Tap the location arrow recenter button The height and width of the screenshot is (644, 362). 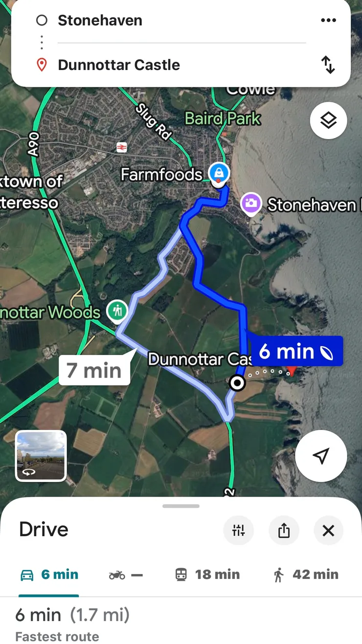click(321, 456)
